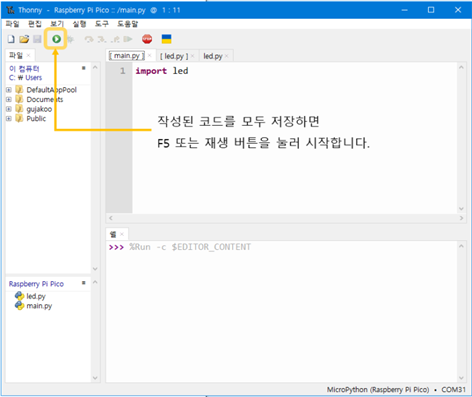The width and height of the screenshot is (472, 397).
Task: Close the 파일 panel tab
Action: pos(28,55)
